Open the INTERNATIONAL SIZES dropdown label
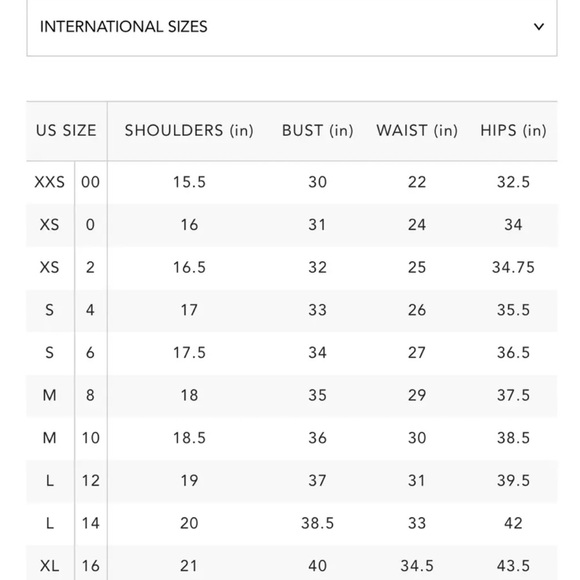This screenshot has height=580, width=580. 124,27
